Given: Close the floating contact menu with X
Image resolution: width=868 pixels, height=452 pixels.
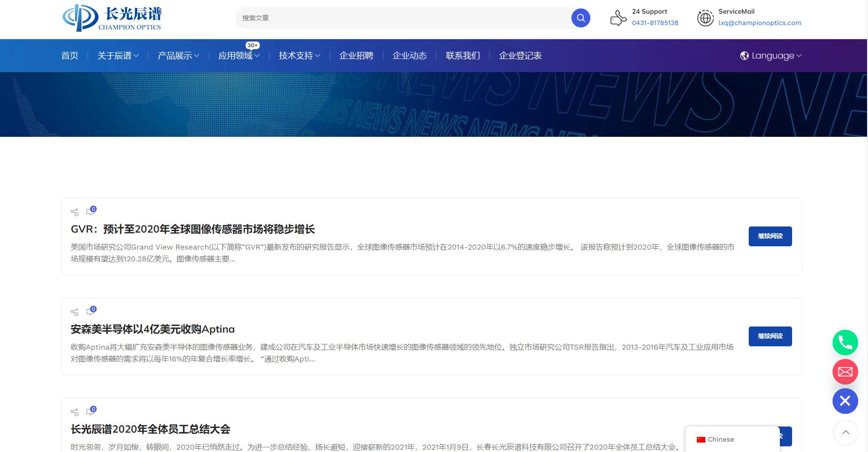Looking at the screenshot, I should coord(845,401).
